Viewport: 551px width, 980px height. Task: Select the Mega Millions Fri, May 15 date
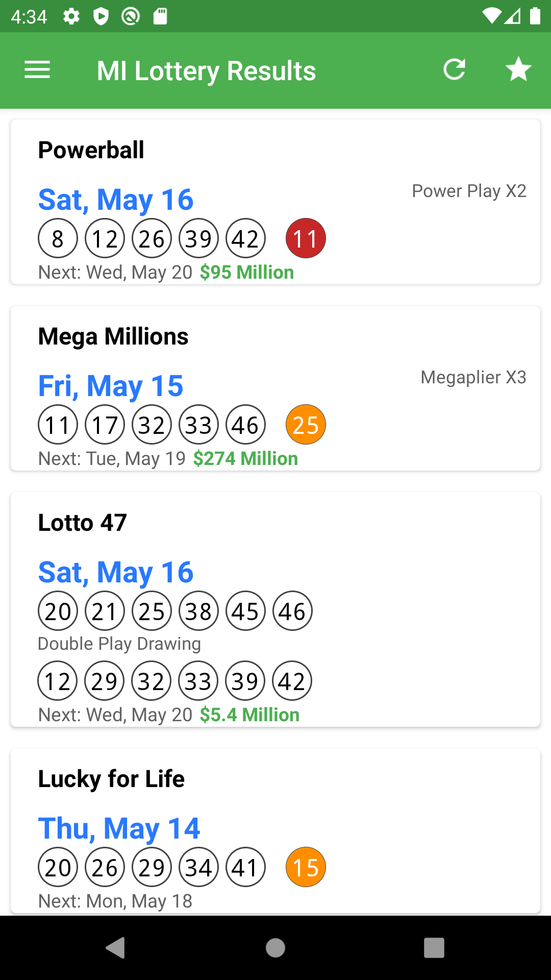coord(111,386)
